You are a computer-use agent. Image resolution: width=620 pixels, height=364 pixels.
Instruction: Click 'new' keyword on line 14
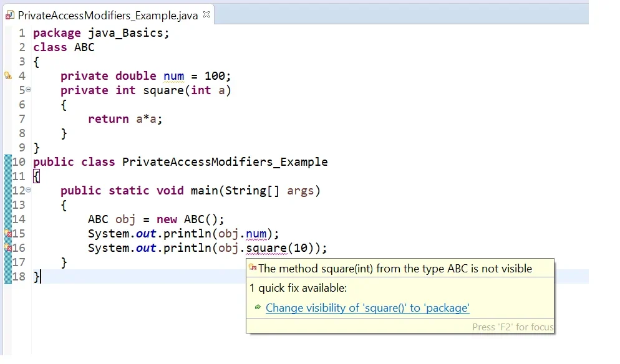pos(167,219)
